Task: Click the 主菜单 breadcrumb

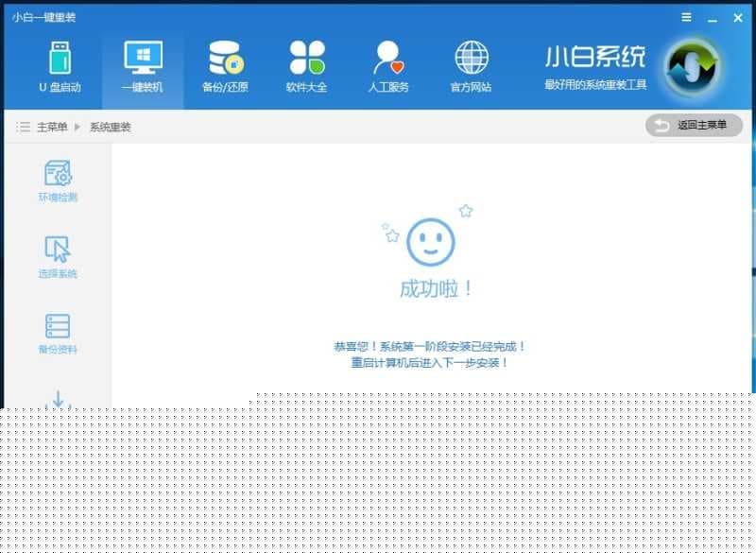Action: [x=52, y=128]
